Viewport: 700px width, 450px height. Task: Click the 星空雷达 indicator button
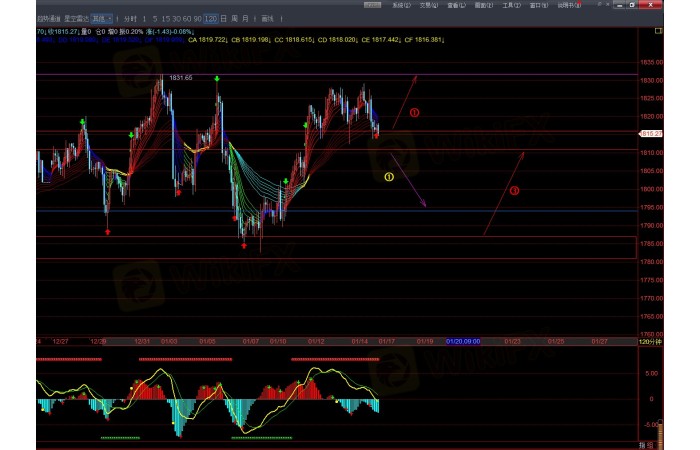74,19
